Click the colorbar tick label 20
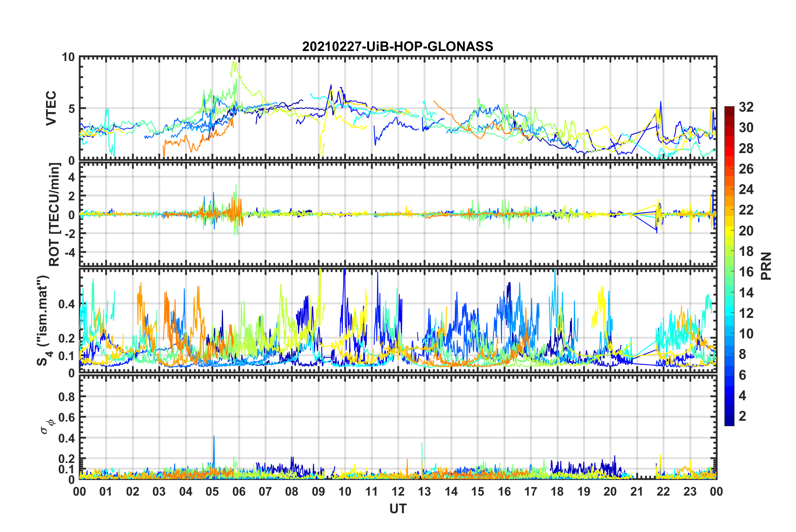This screenshot has height=532, width=796. 746,231
